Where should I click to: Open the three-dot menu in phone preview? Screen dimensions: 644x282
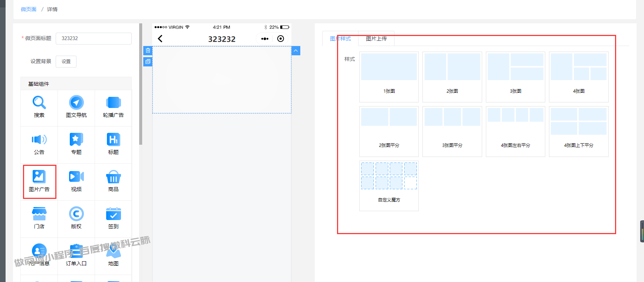click(265, 39)
